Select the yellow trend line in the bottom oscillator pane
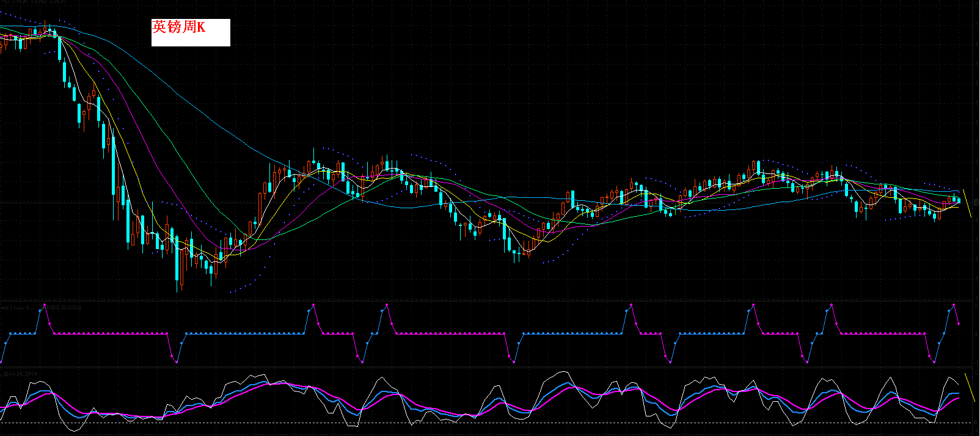Image resolution: width=980 pixels, height=436 pixels. click(x=968, y=388)
